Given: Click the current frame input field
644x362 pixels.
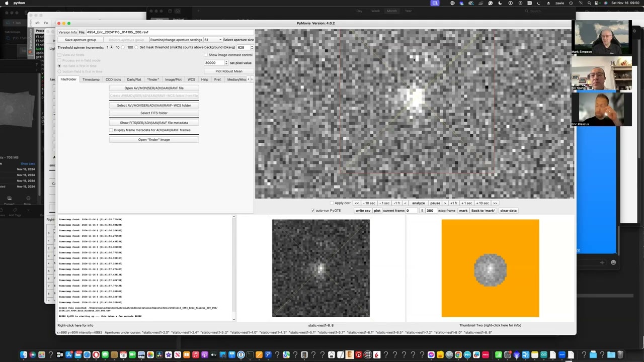Looking at the screenshot, I should click(412, 211).
